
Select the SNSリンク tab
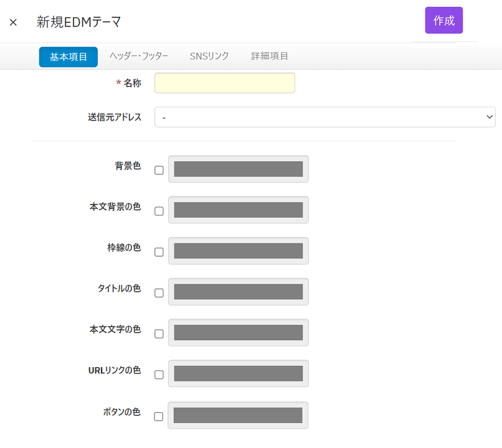210,56
